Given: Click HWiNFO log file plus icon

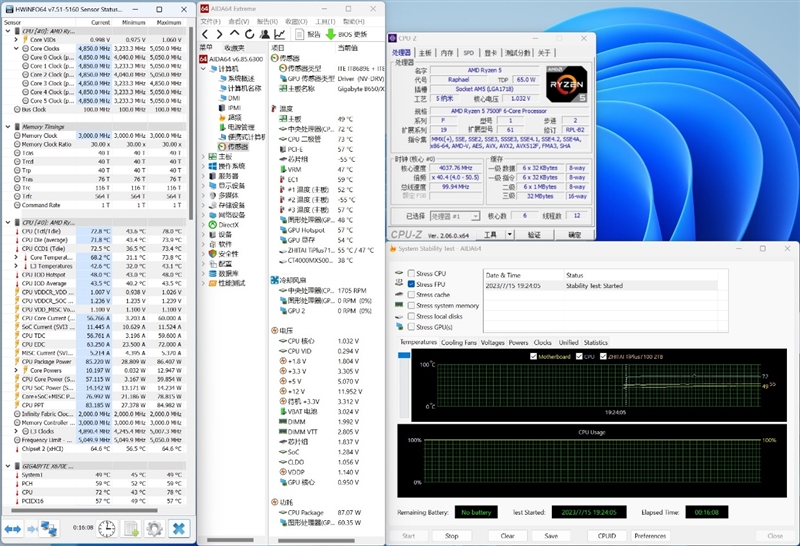Looking at the screenshot, I should 131,529.
